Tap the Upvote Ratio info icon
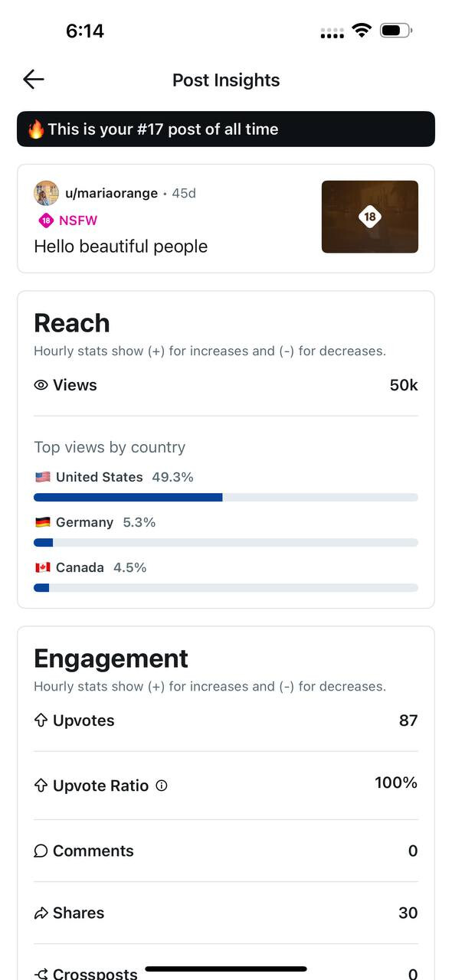The image size is (452, 980). click(162, 786)
